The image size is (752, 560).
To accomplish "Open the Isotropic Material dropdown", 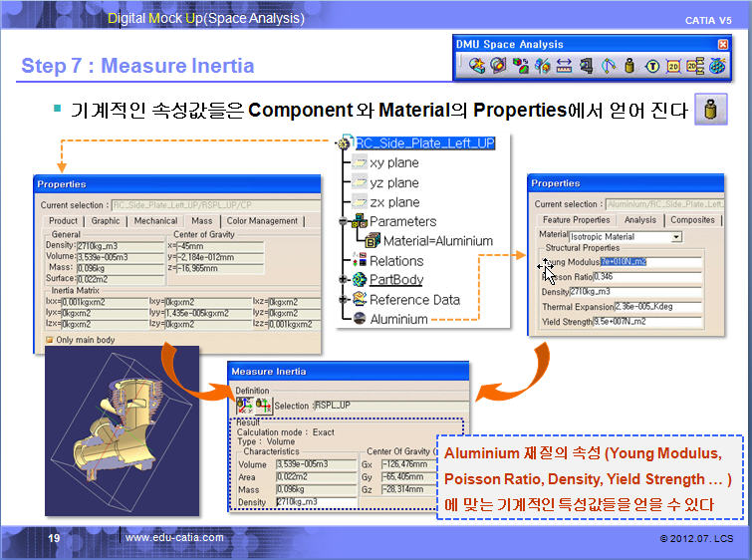I will pos(676,236).
